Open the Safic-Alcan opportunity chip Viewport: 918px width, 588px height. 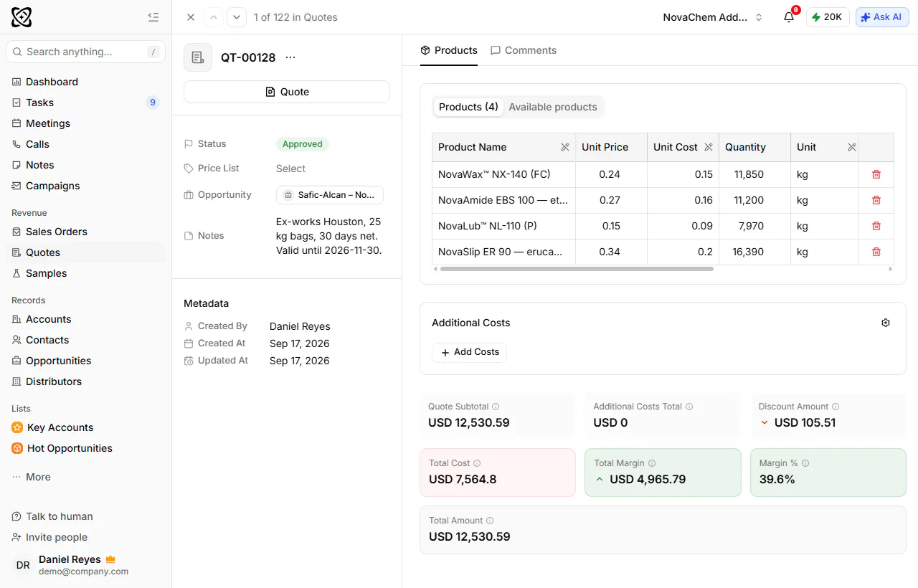point(330,195)
